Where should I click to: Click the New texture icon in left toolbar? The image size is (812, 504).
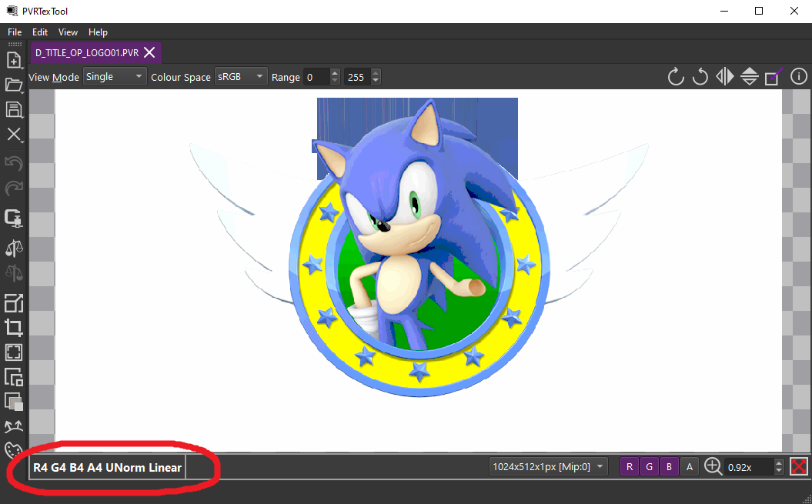pos(13,60)
